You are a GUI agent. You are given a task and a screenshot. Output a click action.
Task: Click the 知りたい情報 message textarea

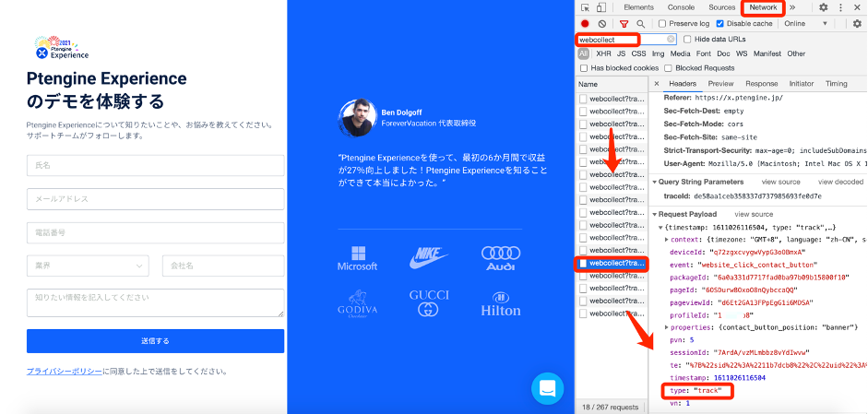coord(156,302)
